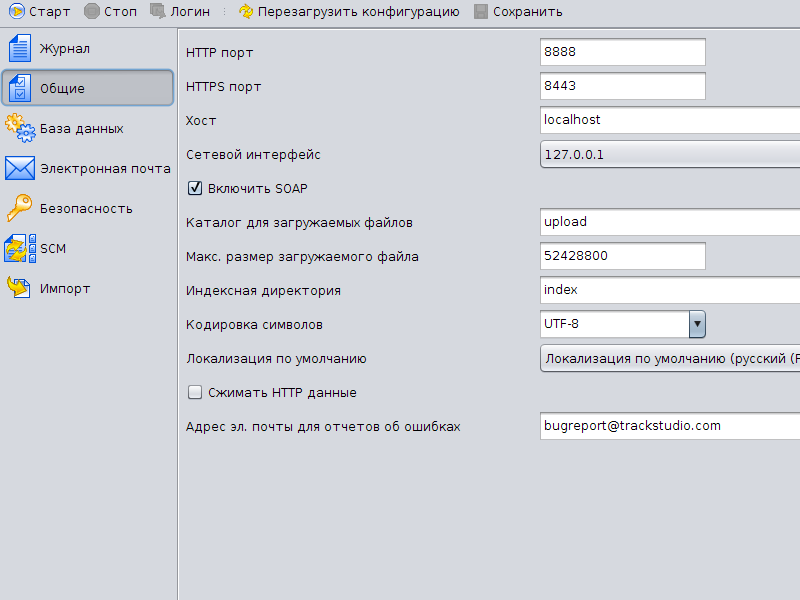
Task: Click the Логин toolbar icon
Action: click(x=158, y=12)
